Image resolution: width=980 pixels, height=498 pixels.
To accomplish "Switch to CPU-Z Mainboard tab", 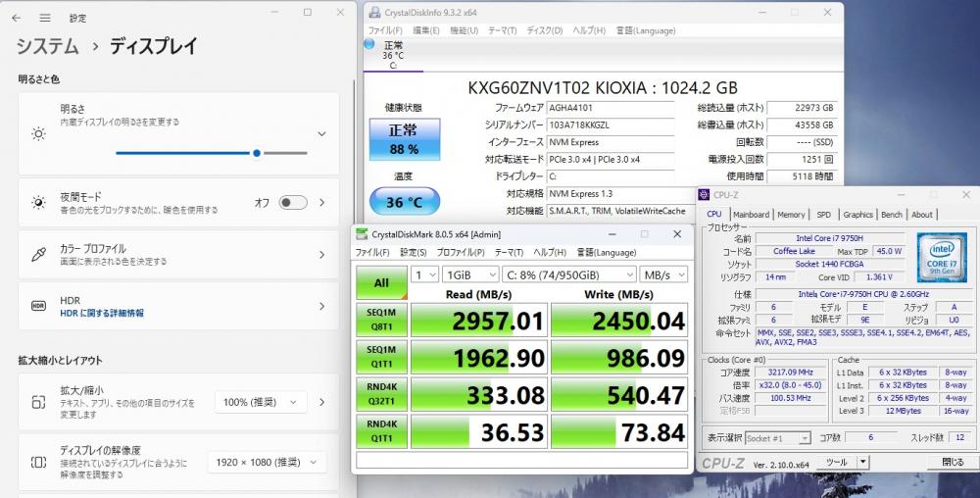I will [x=752, y=215].
